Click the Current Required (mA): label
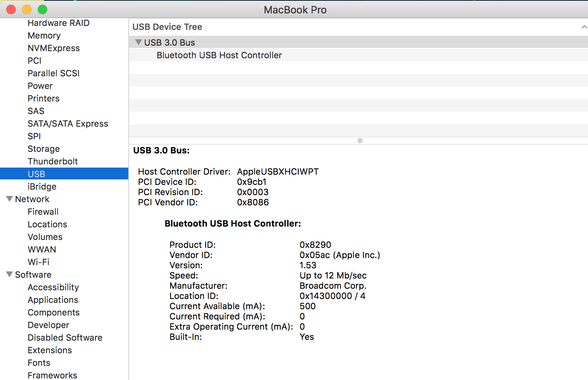The height and width of the screenshot is (380, 588). [217, 316]
